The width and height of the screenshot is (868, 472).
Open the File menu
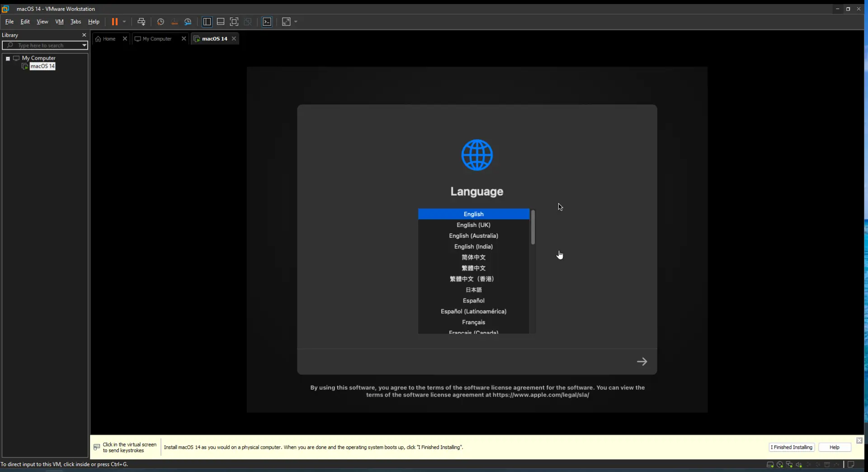pyautogui.click(x=9, y=22)
